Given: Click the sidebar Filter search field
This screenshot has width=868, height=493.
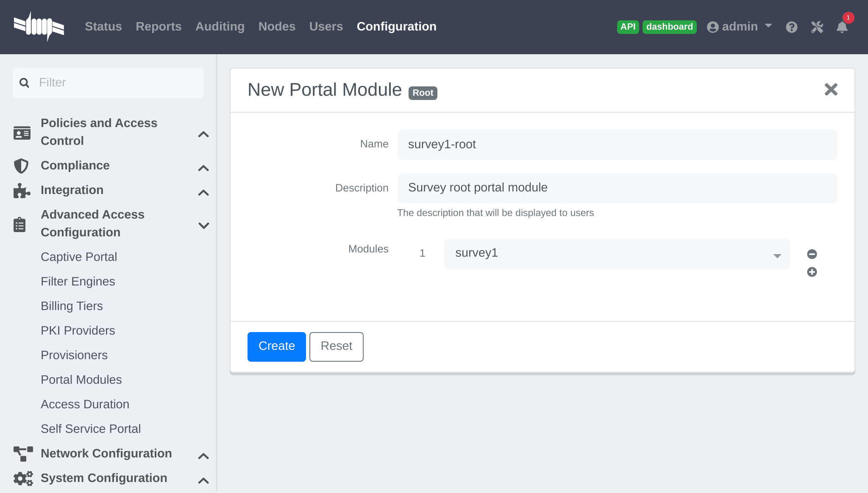Looking at the screenshot, I should 108,83.
